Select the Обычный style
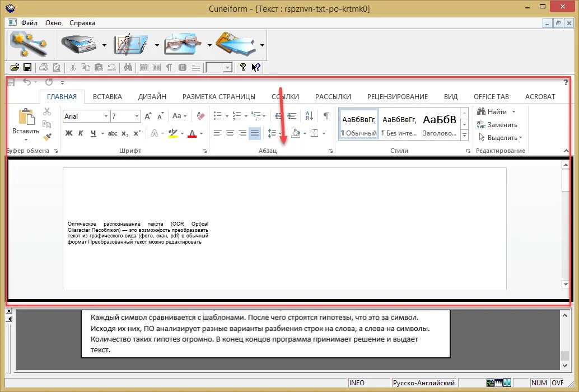The image size is (579, 392). click(358, 124)
